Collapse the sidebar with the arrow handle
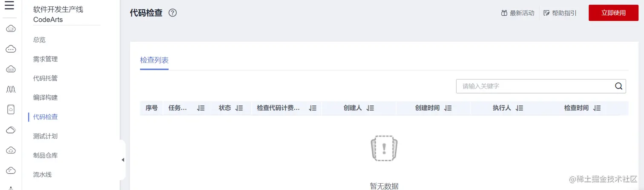This screenshot has width=644, height=190. pos(123,160)
